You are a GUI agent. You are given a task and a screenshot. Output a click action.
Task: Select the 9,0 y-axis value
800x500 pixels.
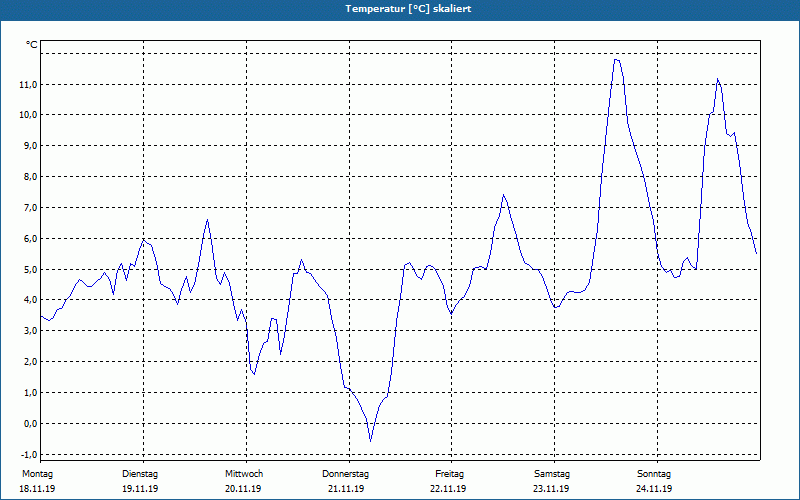(31, 146)
